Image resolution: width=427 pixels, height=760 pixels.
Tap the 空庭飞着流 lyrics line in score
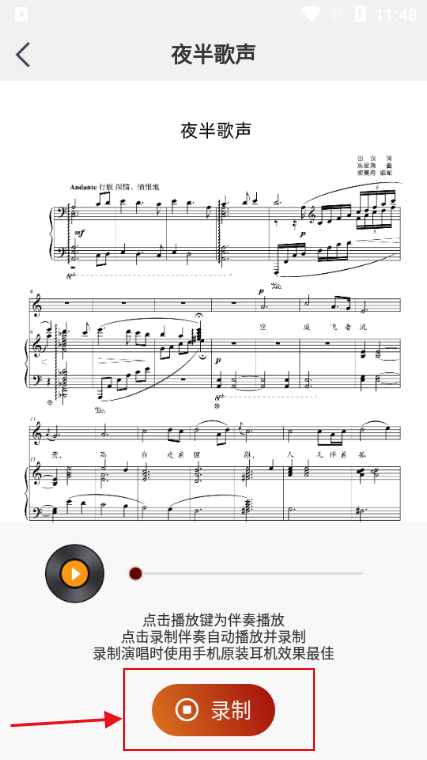coord(313,327)
